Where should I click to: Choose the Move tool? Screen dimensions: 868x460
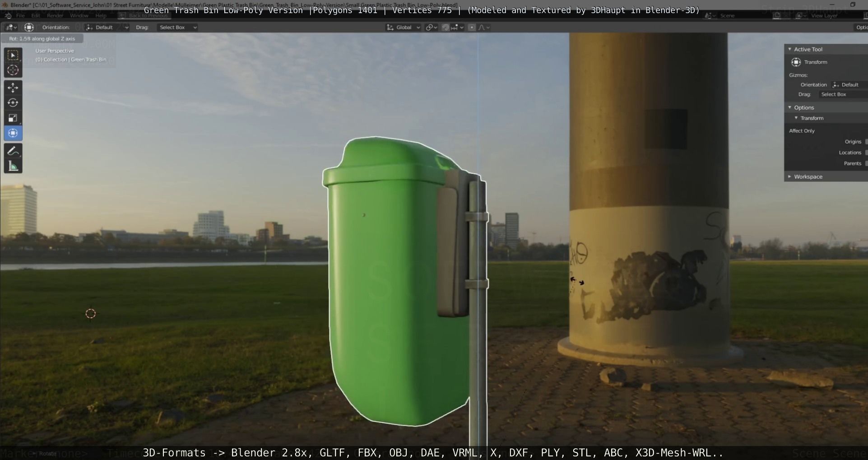click(13, 88)
